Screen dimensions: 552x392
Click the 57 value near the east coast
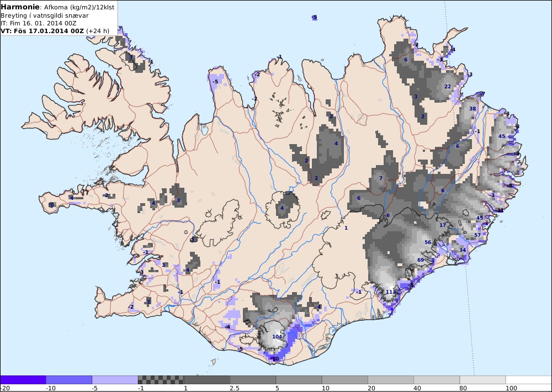[x=477, y=235]
